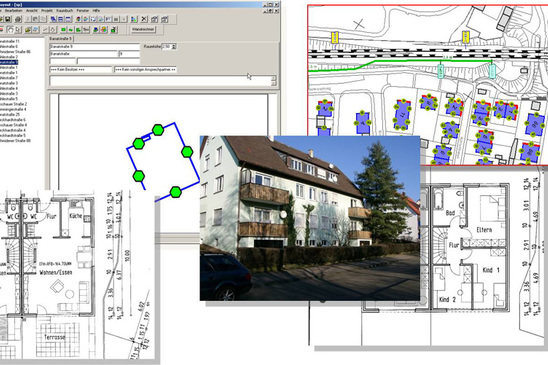The image size is (548, 365).
Task: Click the black X delete toolbar icon
Action: pos(144,19)
